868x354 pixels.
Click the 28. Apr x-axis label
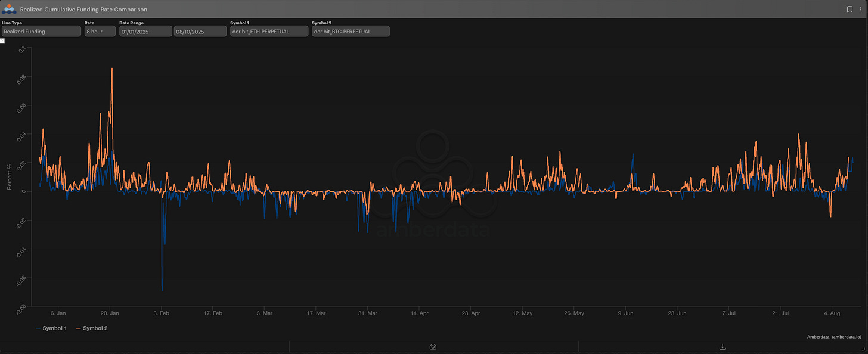(x=471, y=313)
